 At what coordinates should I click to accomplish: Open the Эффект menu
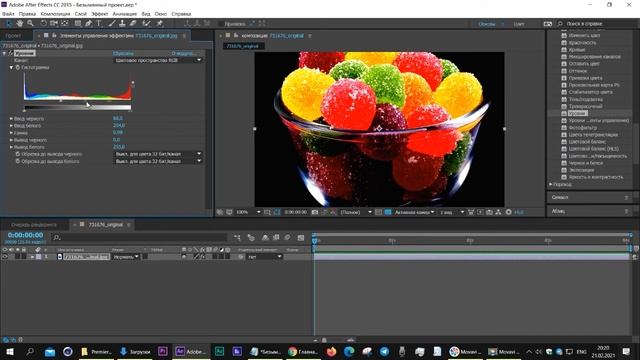(100, 14)
